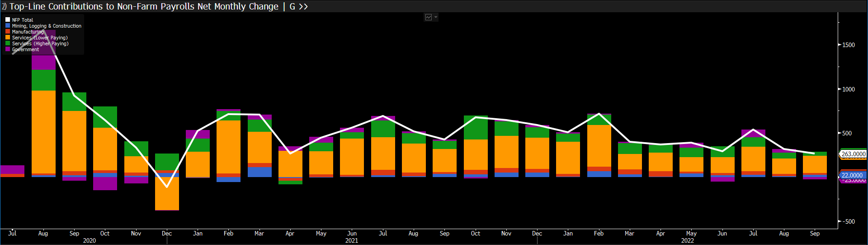This screenshot has height=245, width=868.
Task: Click the '2)' prefix before the chart title
Action: point(4,6)
